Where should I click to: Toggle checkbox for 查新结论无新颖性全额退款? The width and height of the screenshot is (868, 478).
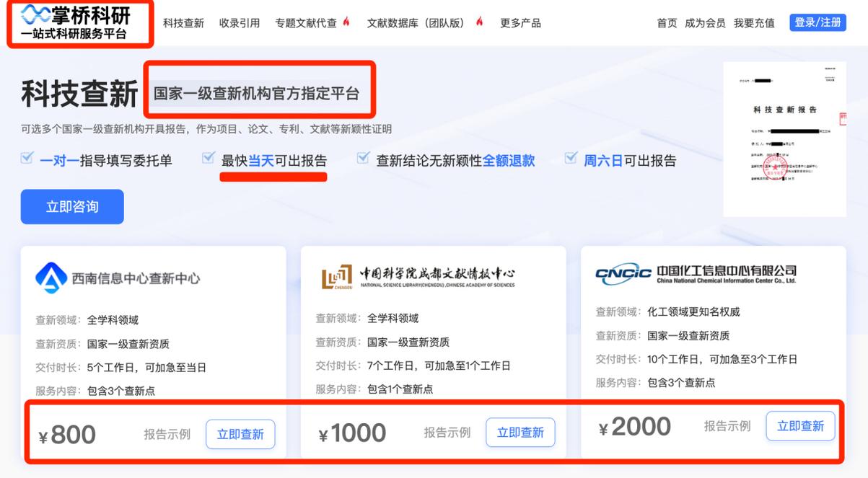click(x=363, y=158)
